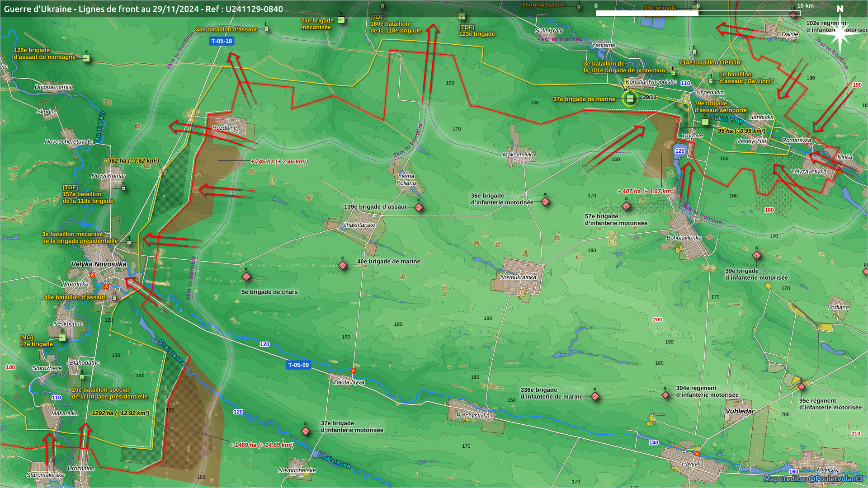
Task: Click the circled 37e brigade de marine icon
Action: (x=630, y=99)
